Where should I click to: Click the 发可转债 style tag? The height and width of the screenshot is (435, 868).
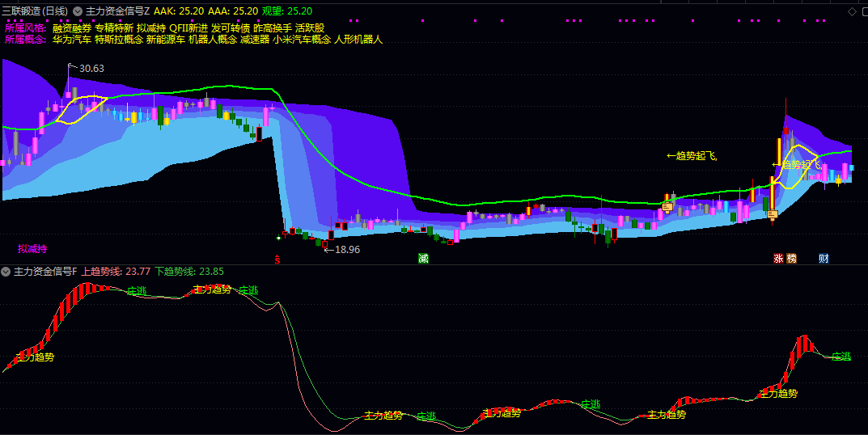click(x=231, y=27)
